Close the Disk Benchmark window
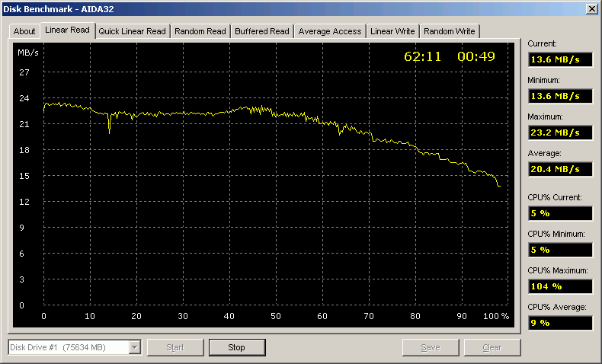Image resolution: width=602 pixels, height=364 pixels. 591,8
